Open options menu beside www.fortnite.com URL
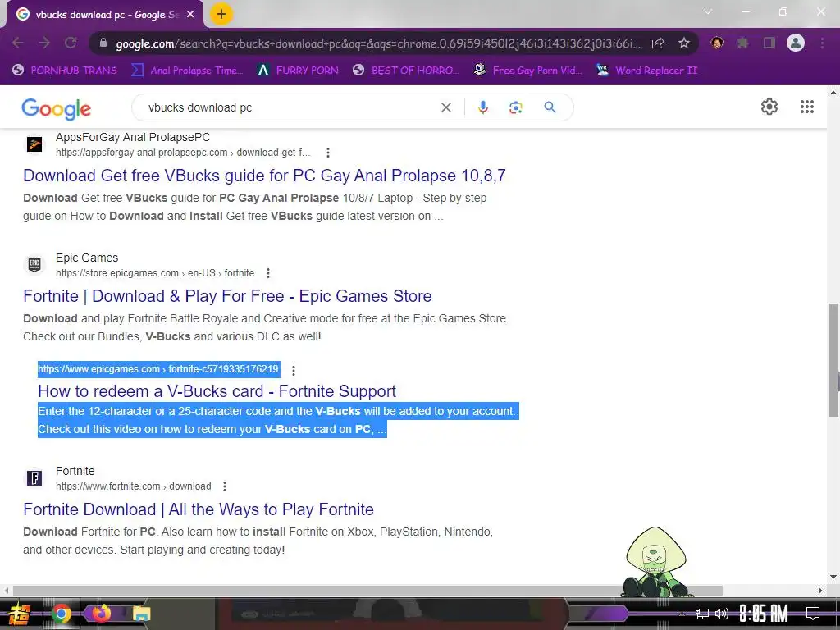 pyautogui.click(x=225, y=486)
